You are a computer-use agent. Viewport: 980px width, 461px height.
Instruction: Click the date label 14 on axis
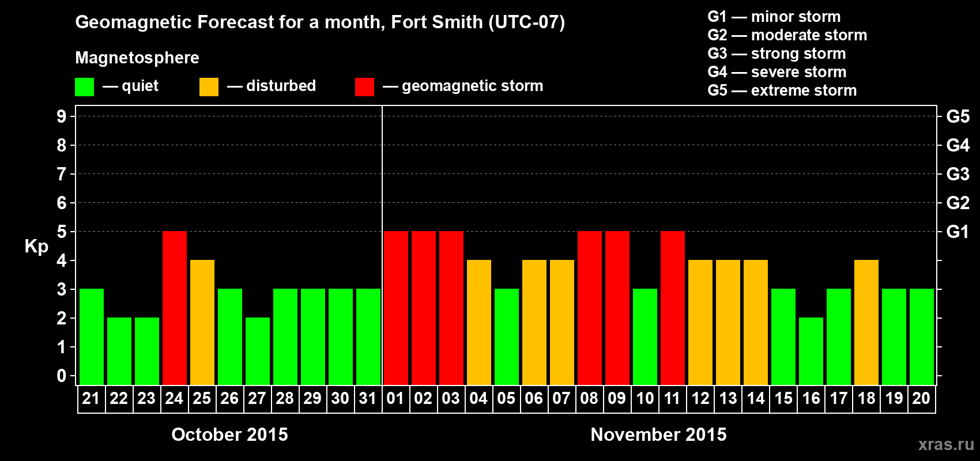coord(756,398)
